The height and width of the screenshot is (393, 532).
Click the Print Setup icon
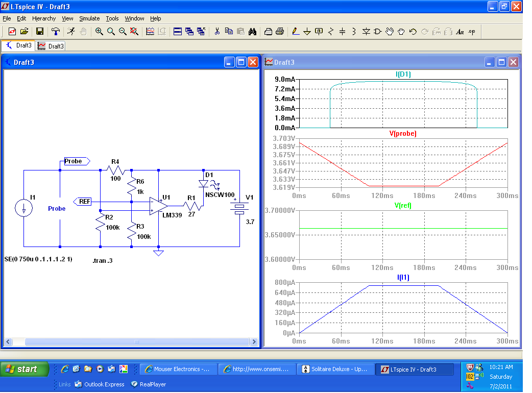pos(268,32)
